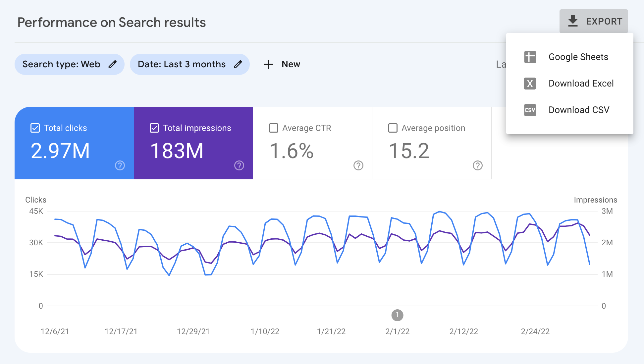The width and height of the screenshot is (644, 364).
Task: Toggle Total impressions metric checkbox
Action: (154, 128)
